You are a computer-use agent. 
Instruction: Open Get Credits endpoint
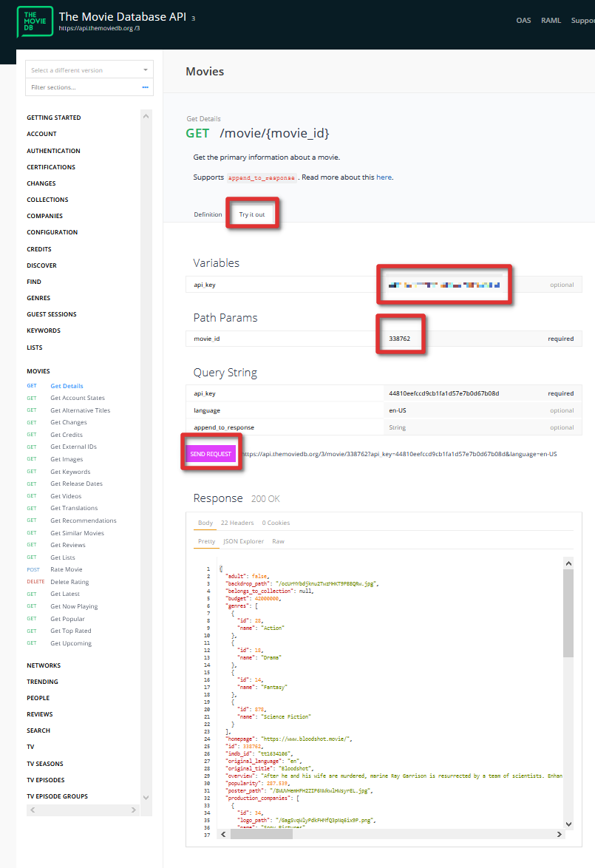click(x=67, y=435)
